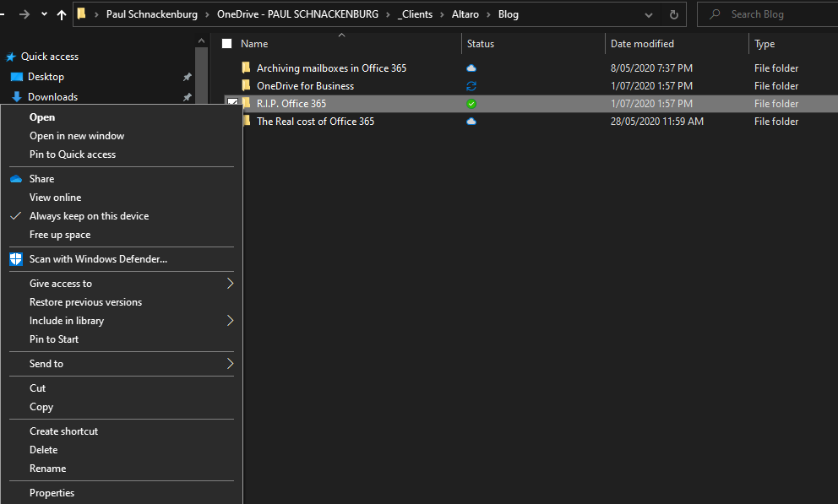The width and height of the screenshot is (838, 504).
Task: Click navigation pane scroll up arrow
Action: 201,41
